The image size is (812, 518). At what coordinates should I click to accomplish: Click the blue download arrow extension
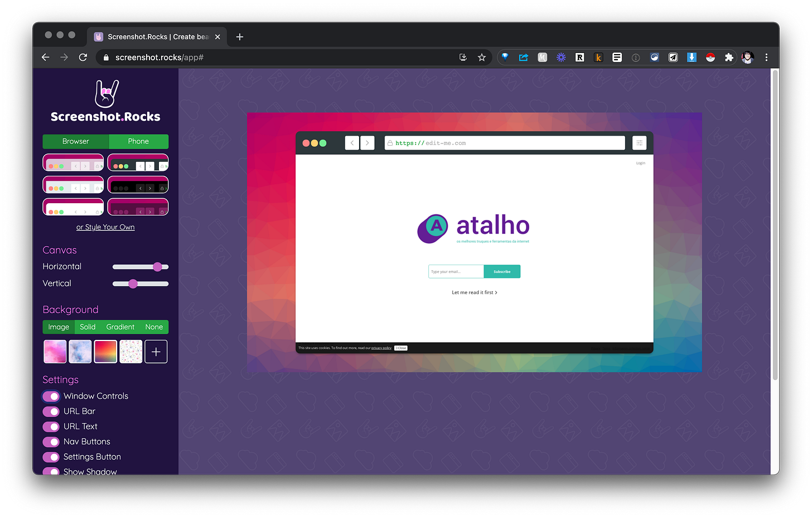(692, 57)
